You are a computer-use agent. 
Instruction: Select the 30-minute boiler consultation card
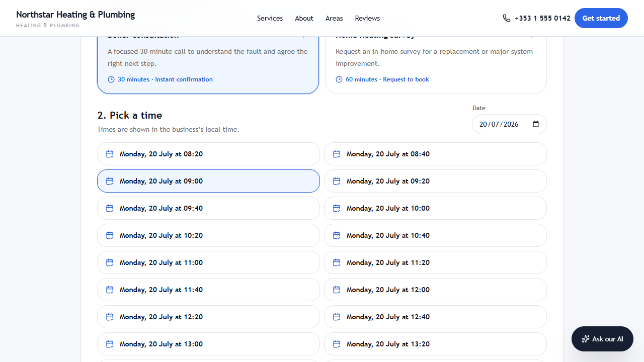pos(208,65)
